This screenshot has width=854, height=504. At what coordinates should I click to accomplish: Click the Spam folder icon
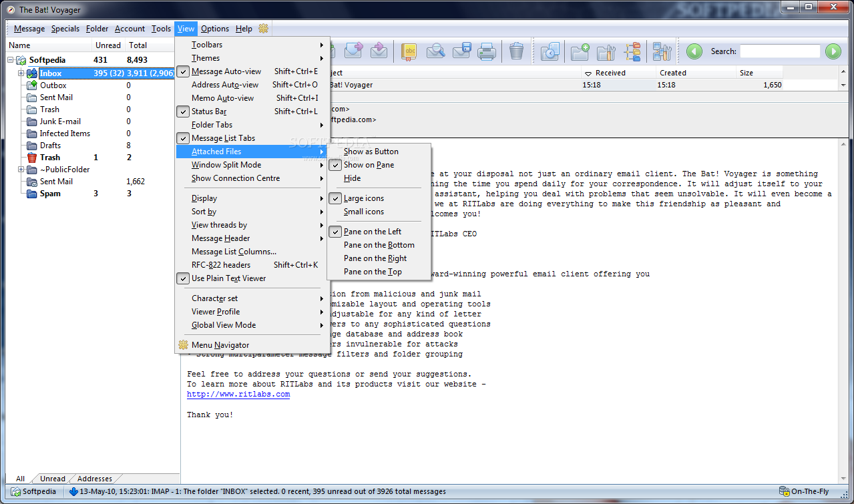[32, 194]
